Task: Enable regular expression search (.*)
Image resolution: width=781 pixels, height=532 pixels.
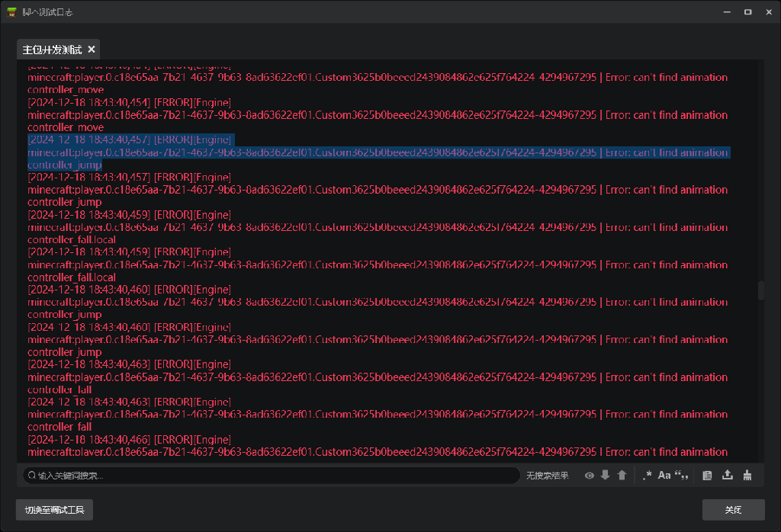Action: (647, 475)
